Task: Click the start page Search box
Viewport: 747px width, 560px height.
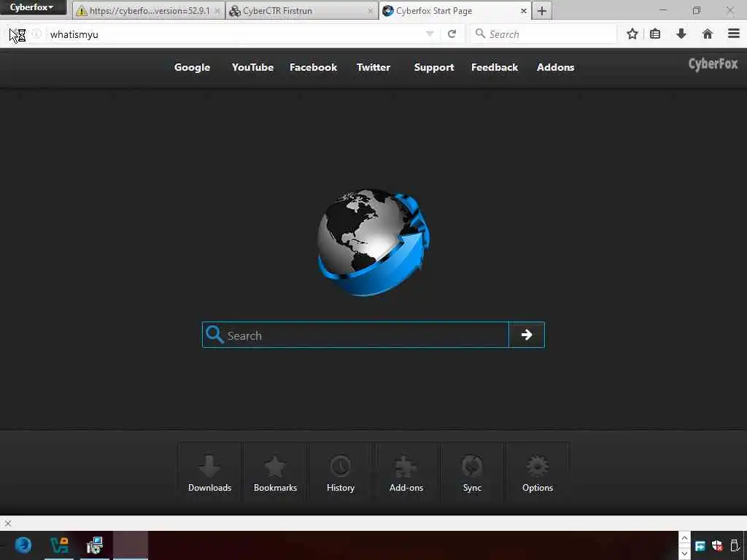Action: [355, 335]
